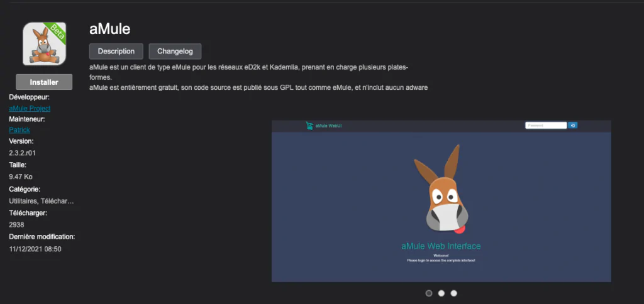Select the third carousel dot

click(x=453, y=293)
